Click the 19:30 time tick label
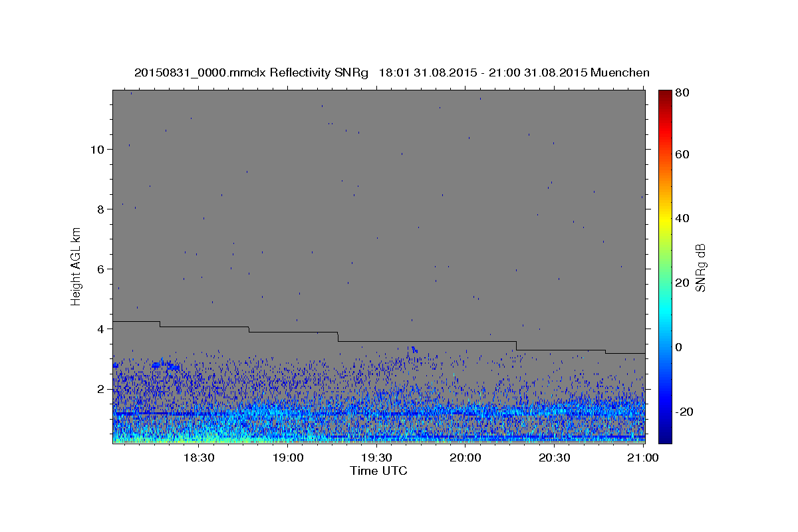 pyautogui.click(x=376, y=458)
